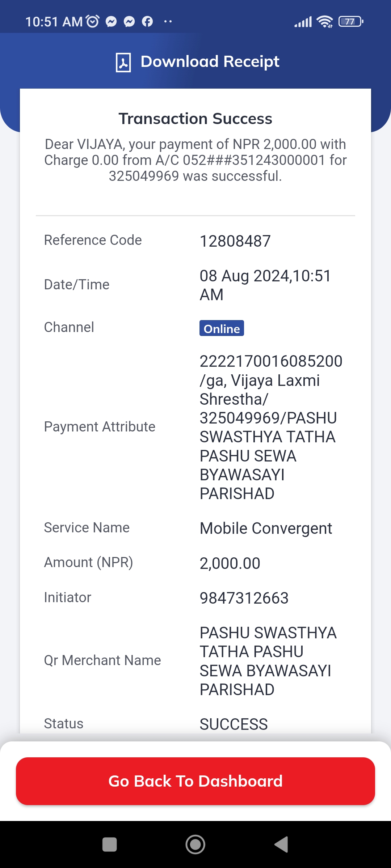Tap the SUCCESS status value
Viewport: 391px width, 868px height.
[234, 724]
